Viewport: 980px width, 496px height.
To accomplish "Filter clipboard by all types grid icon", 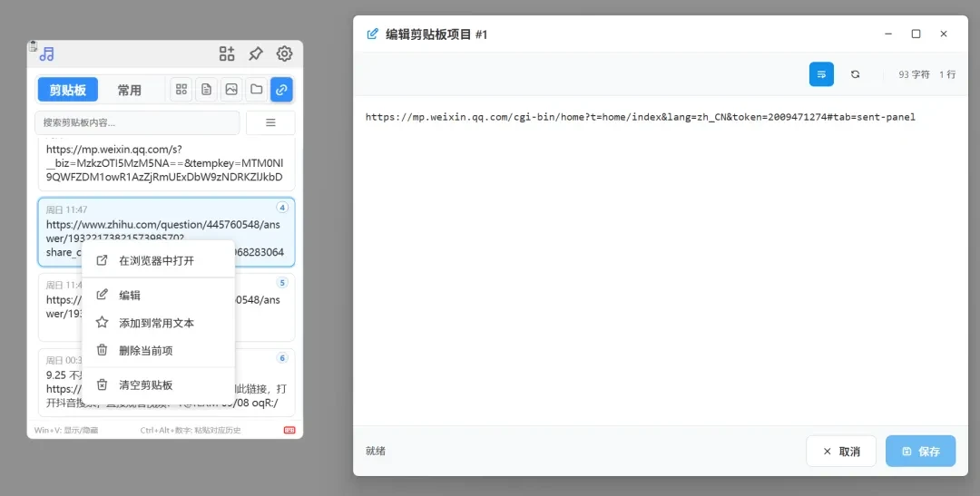I will [181, 90].
